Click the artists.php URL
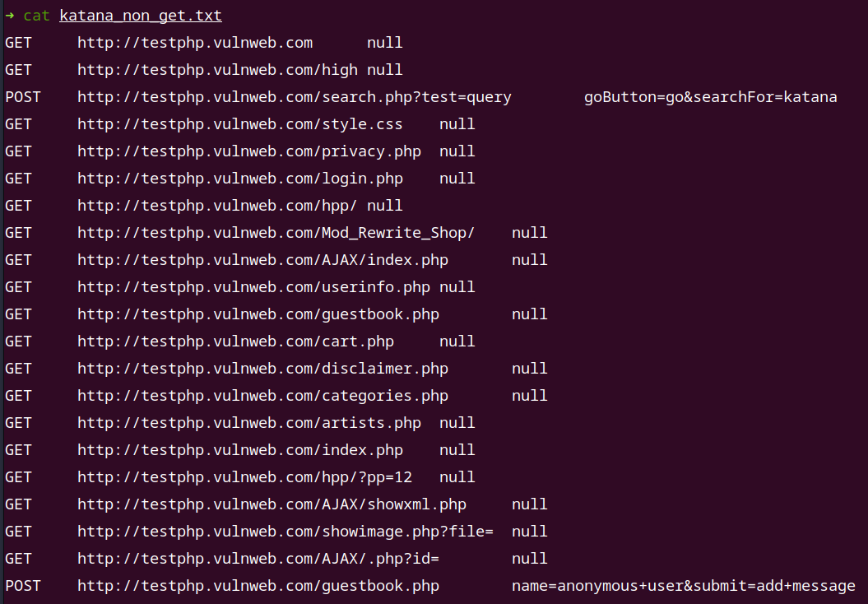Screen dimensions: 868x604 click(x=249, y=422)
